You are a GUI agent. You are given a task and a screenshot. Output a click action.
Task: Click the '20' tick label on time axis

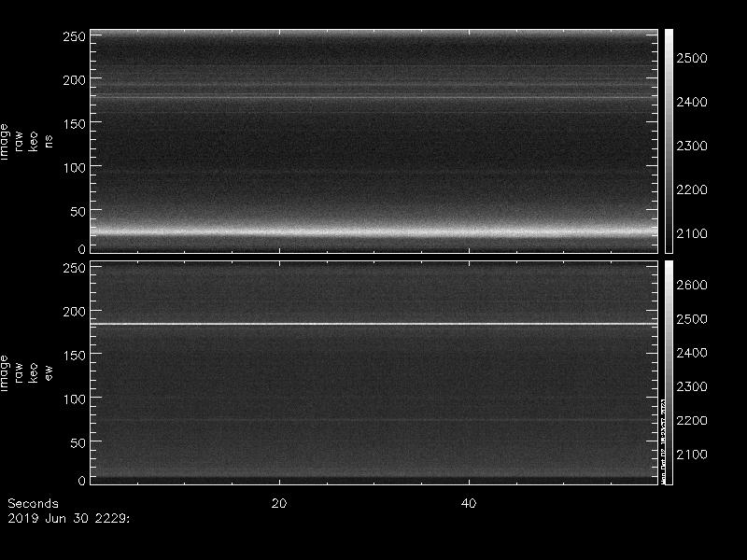279,503
